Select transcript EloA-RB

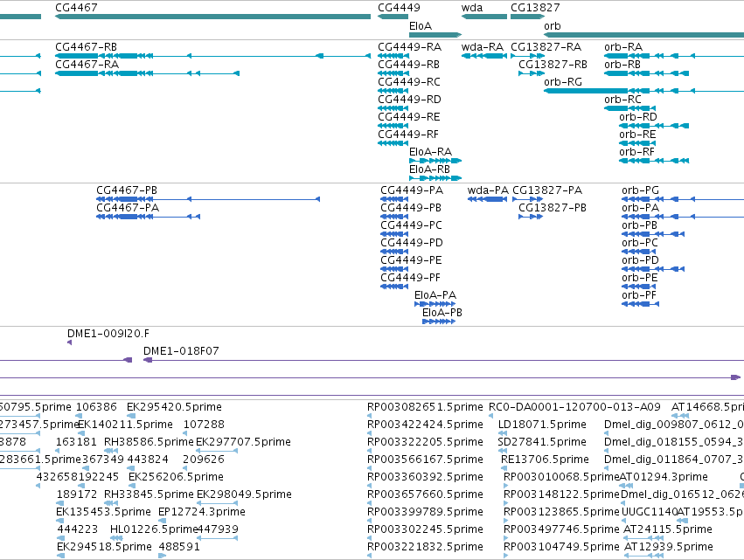click(x=435, y=178)
